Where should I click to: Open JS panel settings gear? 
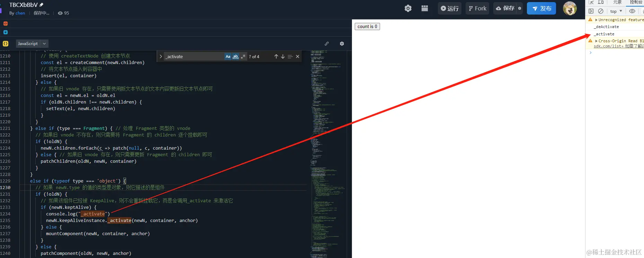point(342,44)
